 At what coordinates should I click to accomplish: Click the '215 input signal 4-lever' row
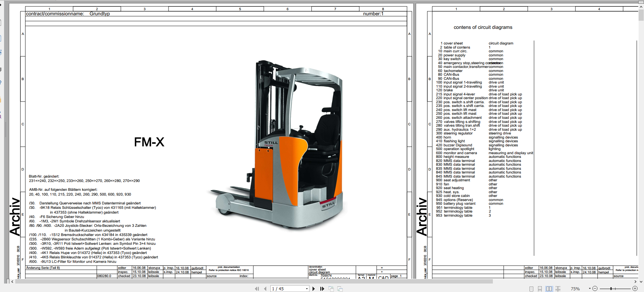[479, 94]
